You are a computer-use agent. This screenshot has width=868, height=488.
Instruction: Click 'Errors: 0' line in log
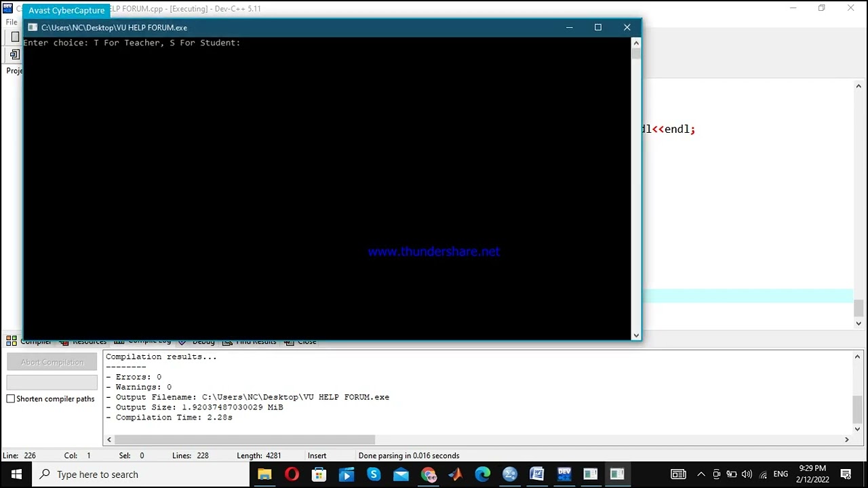click(134, 377)
